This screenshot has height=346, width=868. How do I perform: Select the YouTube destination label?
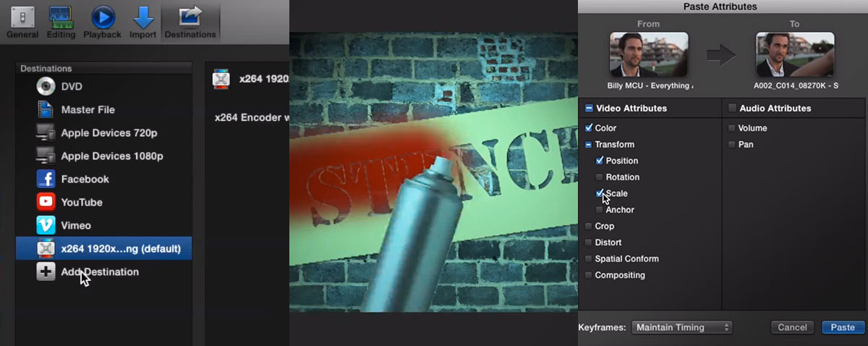click(82, 203)
